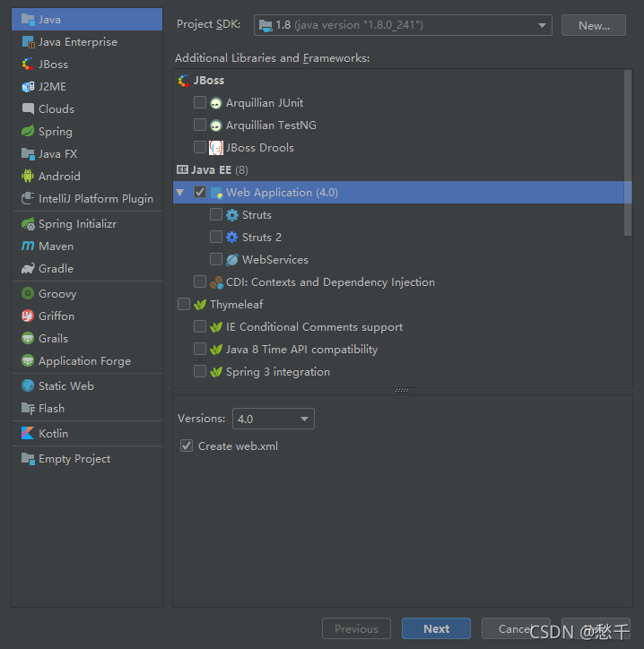Click the JBoss group header in frameworks
This screenshot has height=649, width=644.
[202, 81]
